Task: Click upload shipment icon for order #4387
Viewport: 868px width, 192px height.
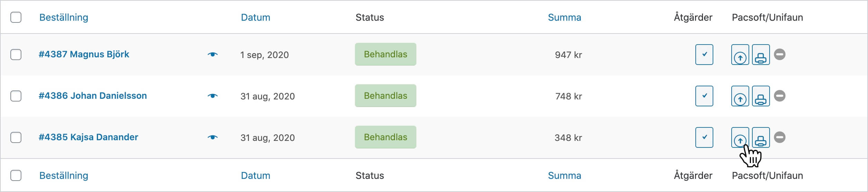Action: pyautogui.click(x=740, y=55)
